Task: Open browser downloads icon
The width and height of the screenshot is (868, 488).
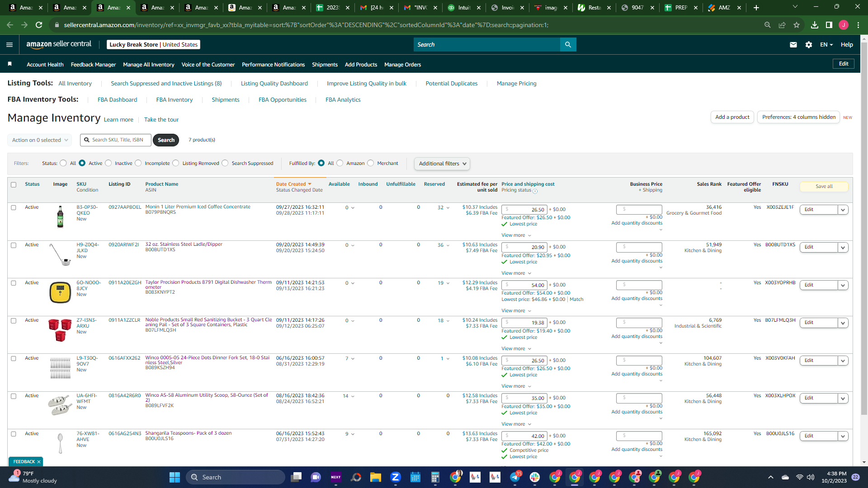Action: click(815, 25)
